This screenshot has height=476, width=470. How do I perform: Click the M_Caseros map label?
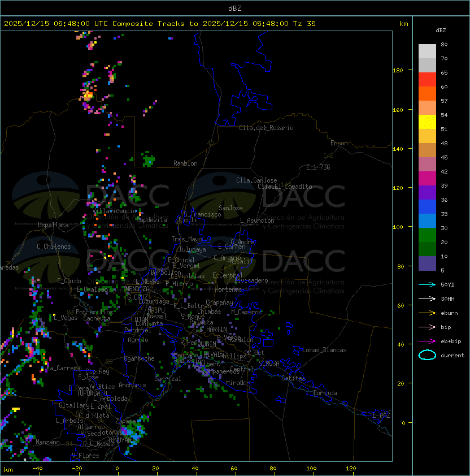click(246, 312)
